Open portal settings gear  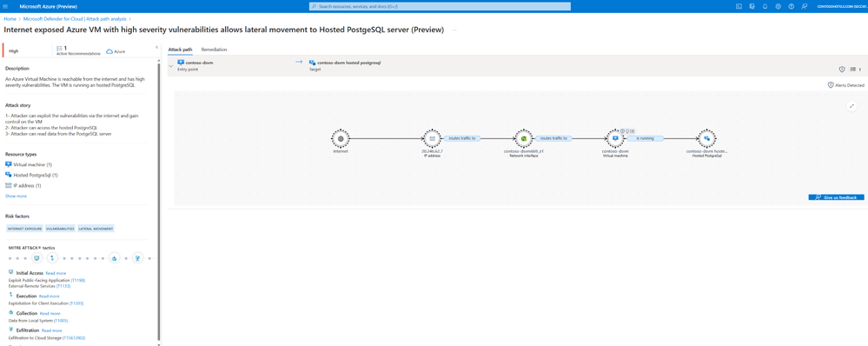tap(779, 7)
